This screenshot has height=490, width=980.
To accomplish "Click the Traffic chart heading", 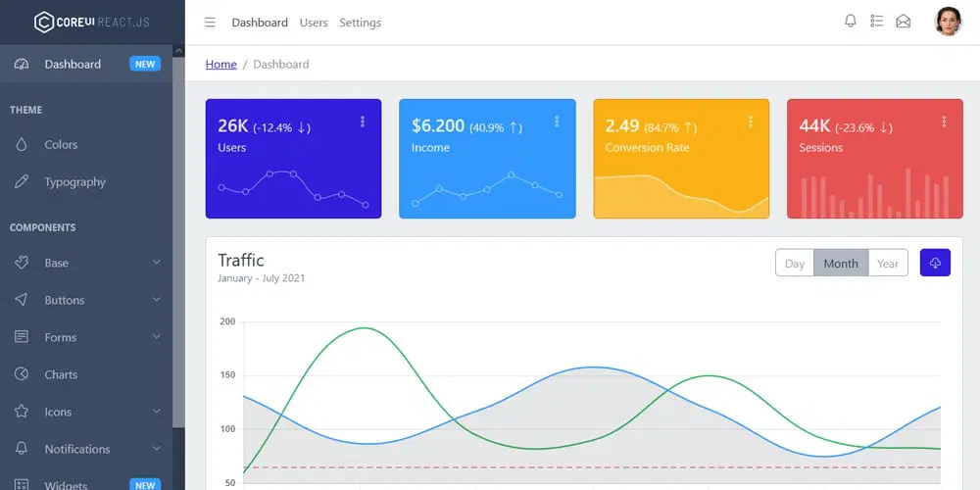I will (x=241, y=260).
